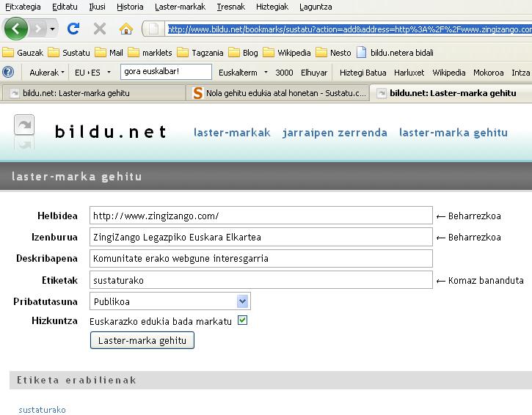The width and height of the screenshot is (532, 415).
Task: Go back with the green arrow button
Action: pyautogui.click(x=15, y=29)
